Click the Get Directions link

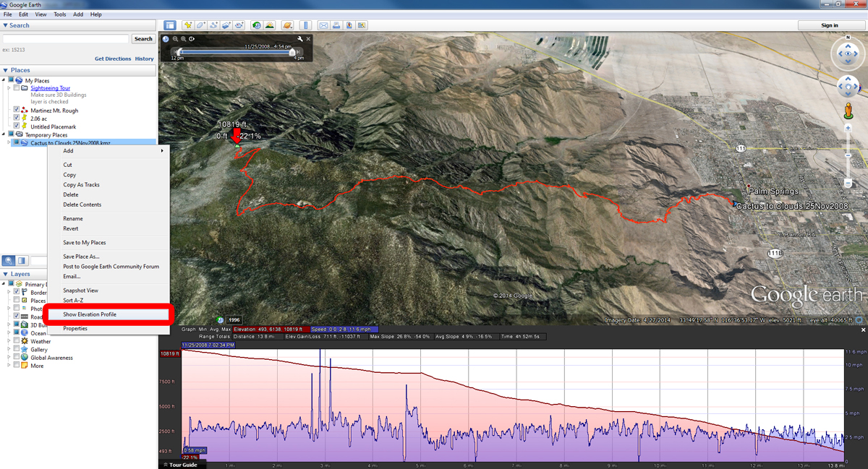[113, 59]
